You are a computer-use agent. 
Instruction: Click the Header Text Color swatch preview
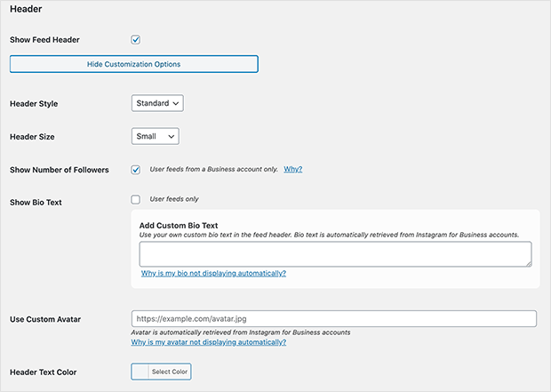[140, 372]
